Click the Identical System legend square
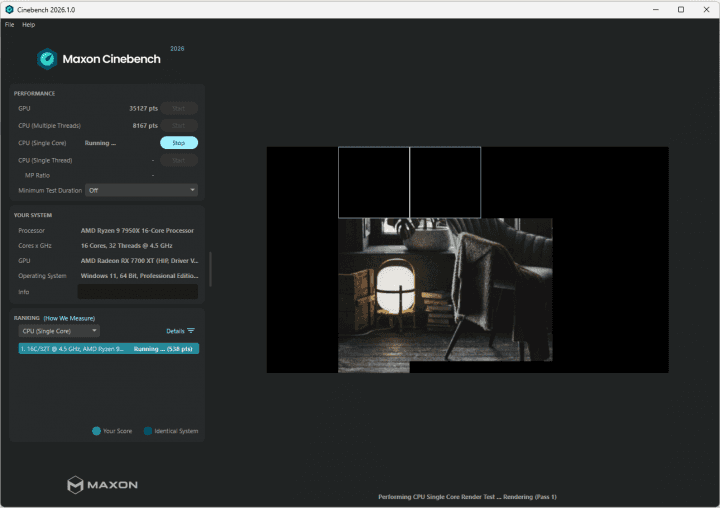This screenshot has width=720, height=508. point(148,431)
